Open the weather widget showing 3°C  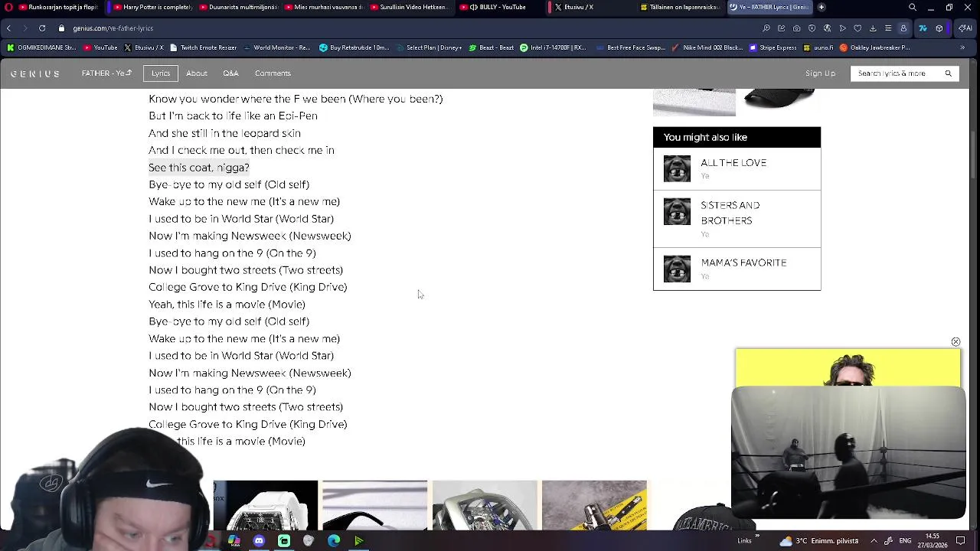click(x=819, y=541)
